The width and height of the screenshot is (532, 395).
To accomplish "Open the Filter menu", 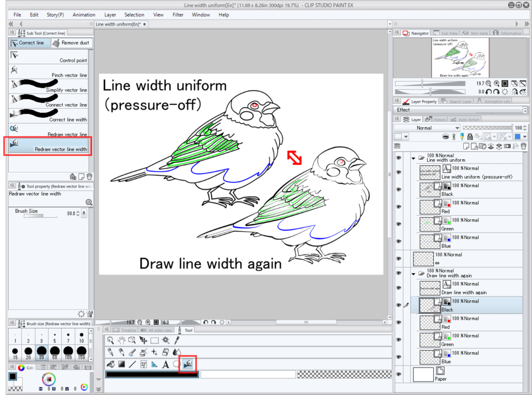I will [x=178, y=14].
